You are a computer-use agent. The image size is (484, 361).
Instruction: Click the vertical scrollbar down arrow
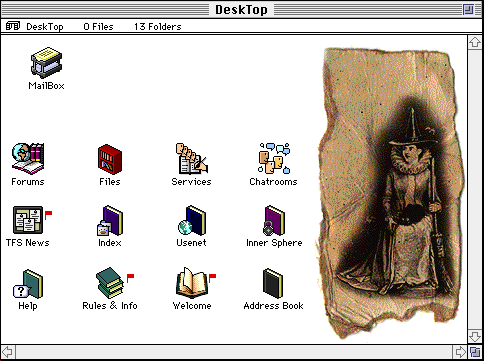coord(475,336)
